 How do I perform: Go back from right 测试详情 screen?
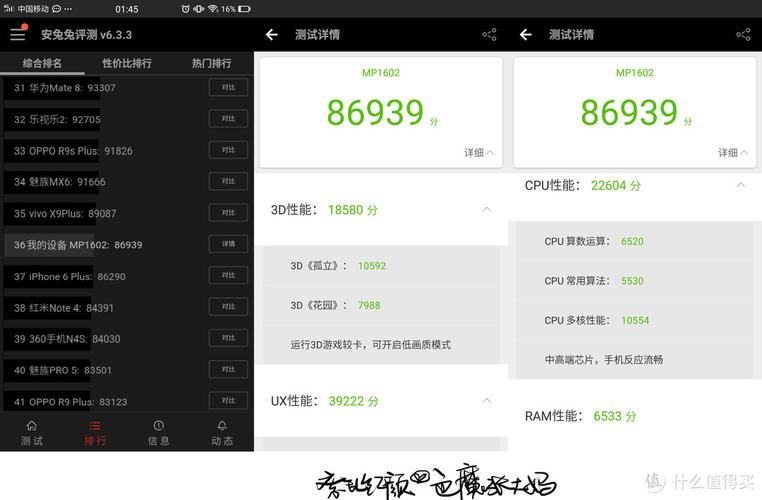pos(526,34)
